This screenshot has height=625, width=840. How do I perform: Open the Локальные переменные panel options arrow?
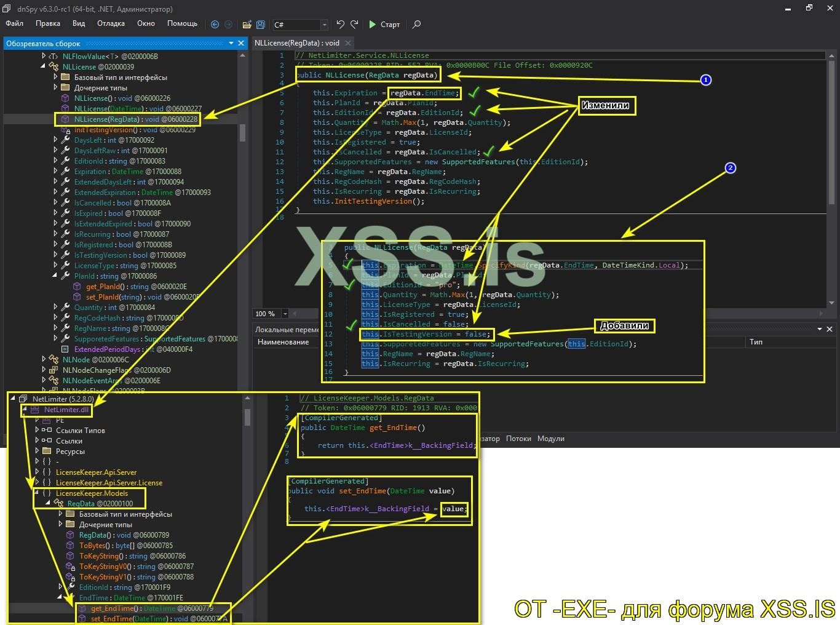pyautogui.click(x=820, y=329)
